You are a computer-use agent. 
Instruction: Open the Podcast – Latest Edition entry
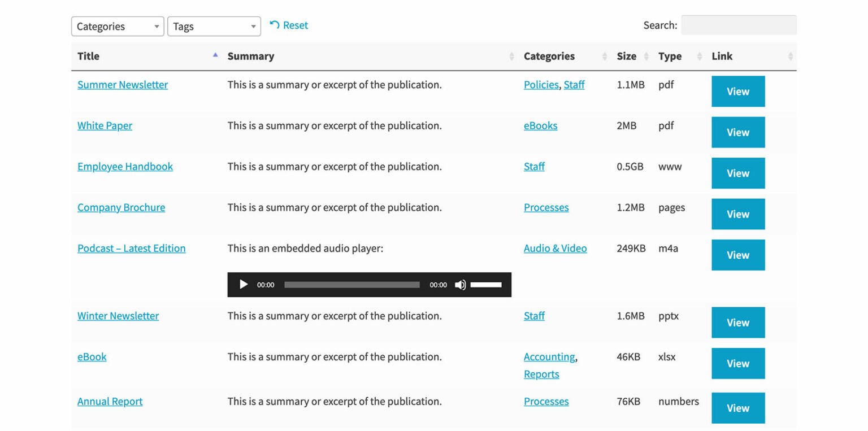[131, 248]
